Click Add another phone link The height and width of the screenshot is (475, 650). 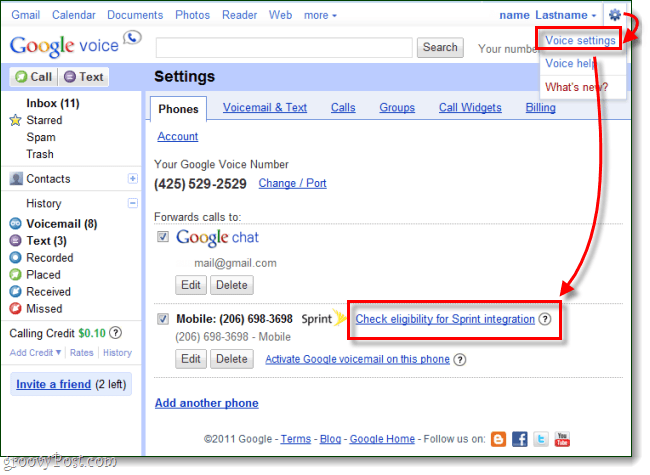tap(206, 403)
